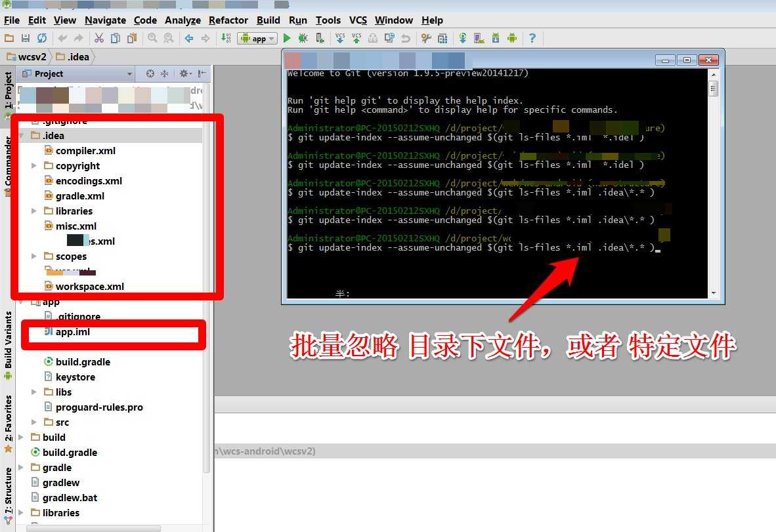This screenshot has height=532, width=776.
Task: Click the Redo arrow icon
Action: pyautogui.click(x=79, y=38)
